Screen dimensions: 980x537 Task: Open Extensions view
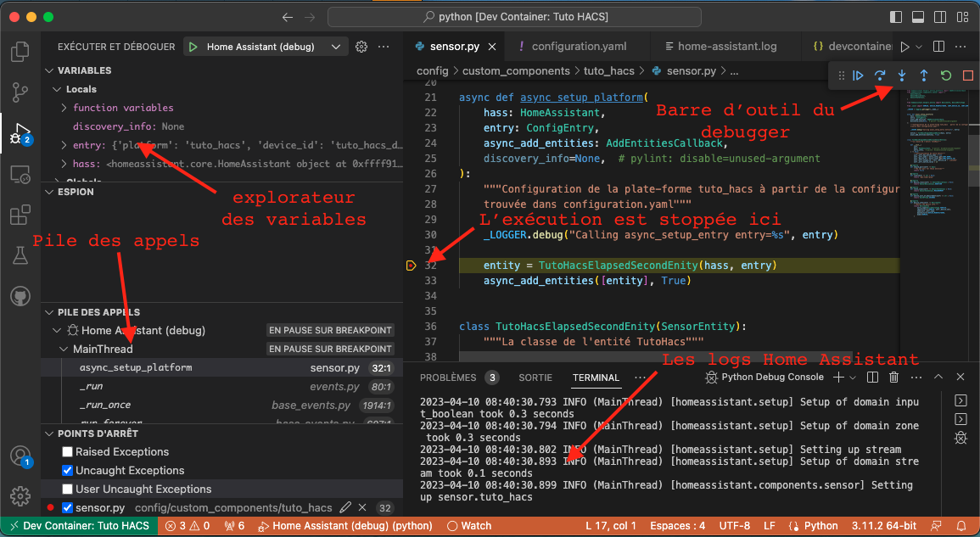[20, 215]
